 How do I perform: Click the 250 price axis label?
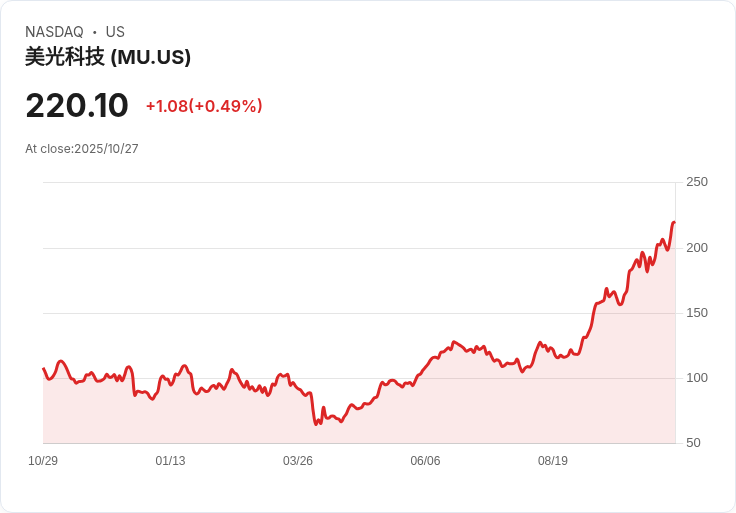pyautogui.click(x=697, y=182)
